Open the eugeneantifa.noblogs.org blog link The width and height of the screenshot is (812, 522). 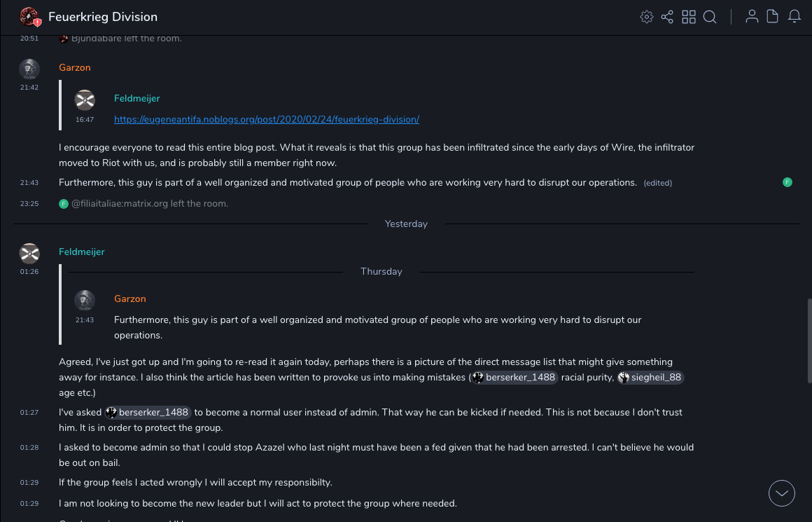pos(267,119)
